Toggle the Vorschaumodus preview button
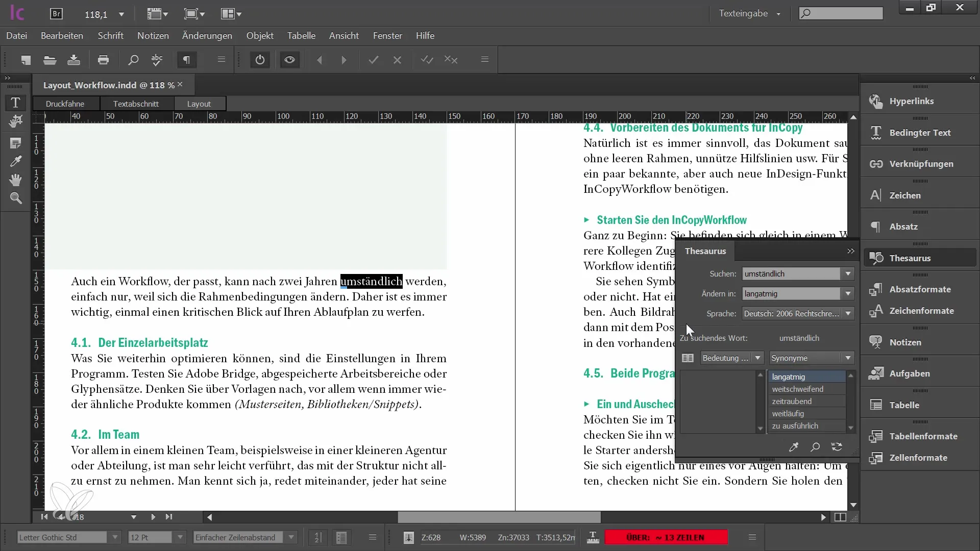The image size is (980, 551). 289,61
